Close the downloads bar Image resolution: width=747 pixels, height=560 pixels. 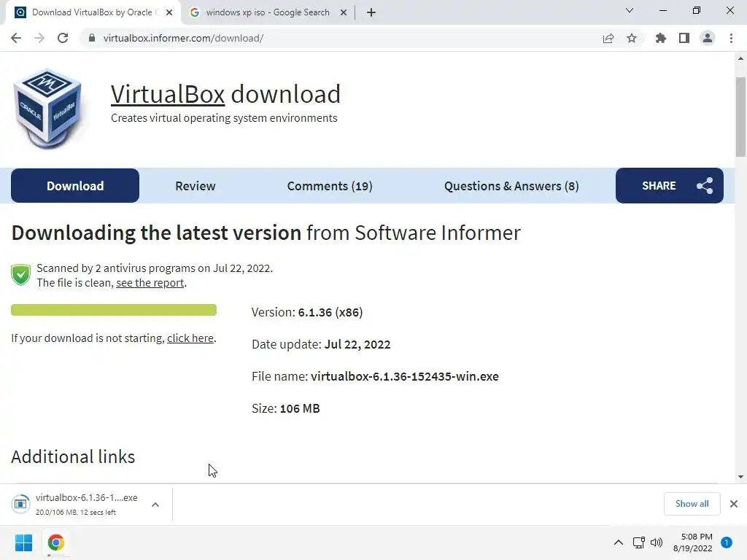click(734, 504)
